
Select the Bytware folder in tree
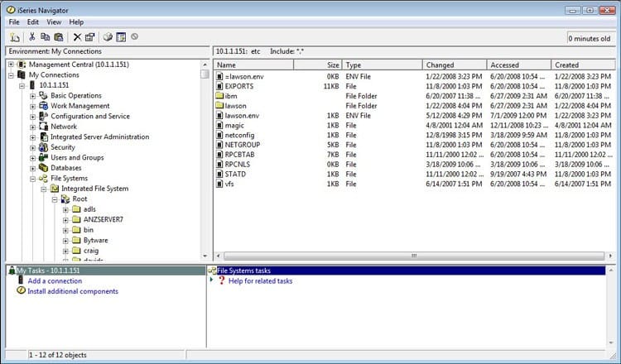pyautogui.click(x=95, y=240)
